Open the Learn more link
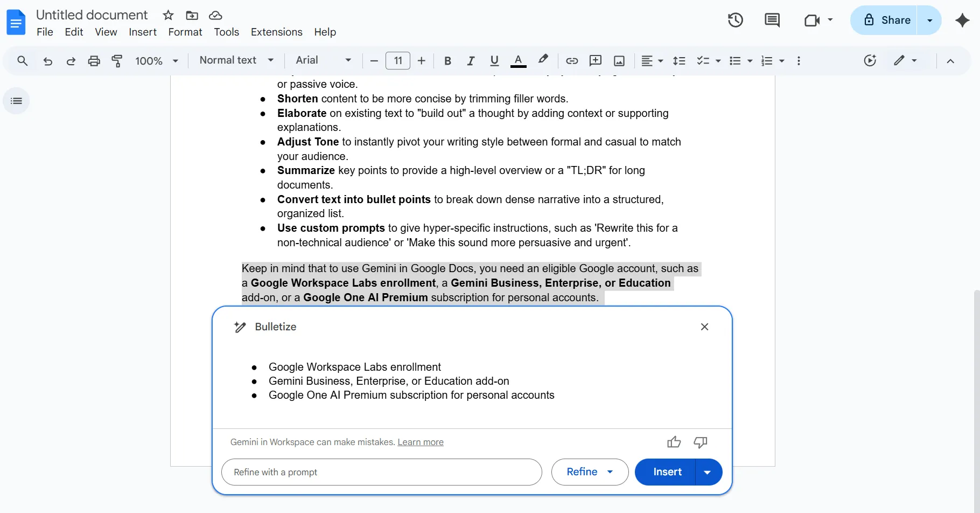980x513 pixels. (421, 442)
